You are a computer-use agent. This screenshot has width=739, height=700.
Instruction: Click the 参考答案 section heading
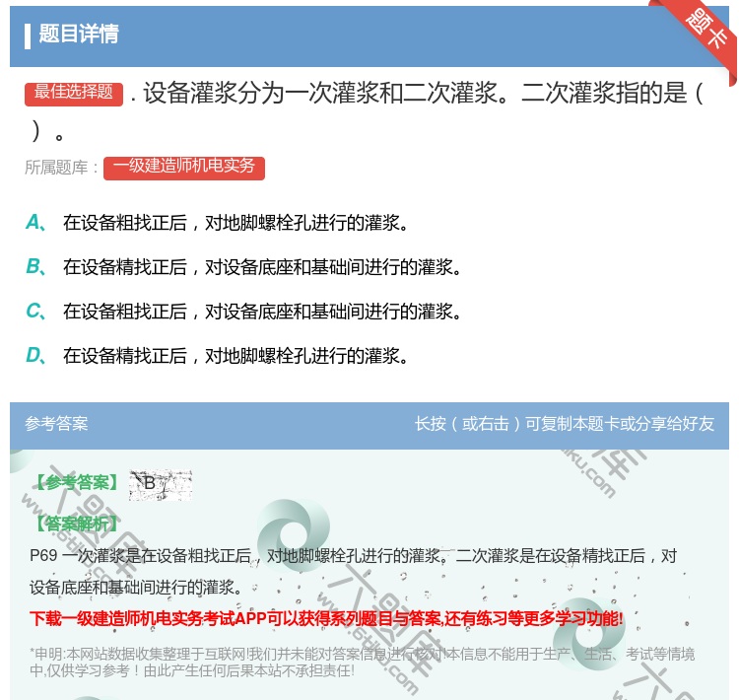coord(56,424)
